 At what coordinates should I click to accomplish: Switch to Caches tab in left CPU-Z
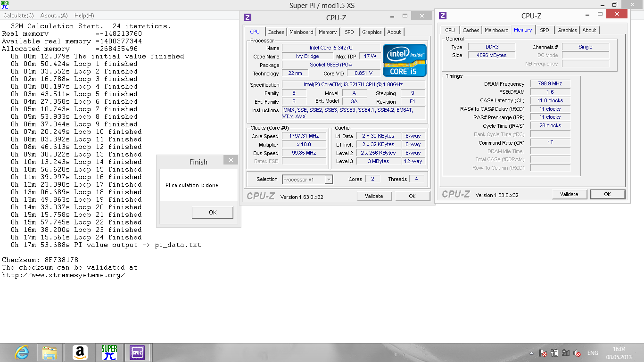pyautogui.click(x=276, y=32)
